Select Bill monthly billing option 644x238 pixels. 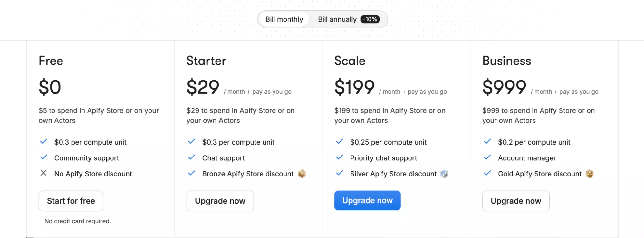[284, 19]
